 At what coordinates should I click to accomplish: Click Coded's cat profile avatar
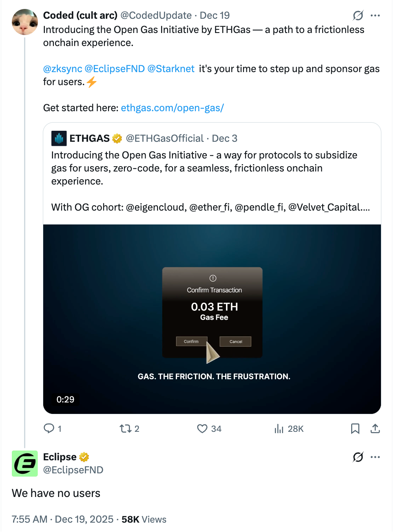25,22
